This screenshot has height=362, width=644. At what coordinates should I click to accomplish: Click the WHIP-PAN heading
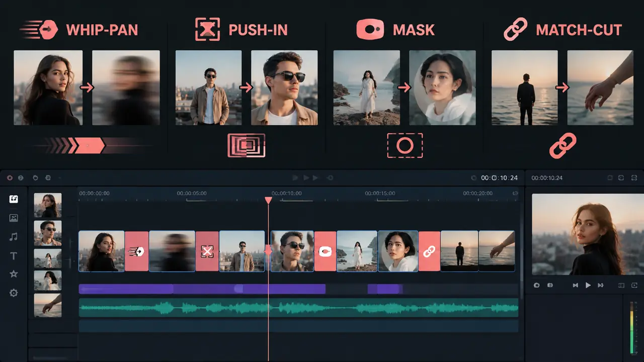pos(102,30)
